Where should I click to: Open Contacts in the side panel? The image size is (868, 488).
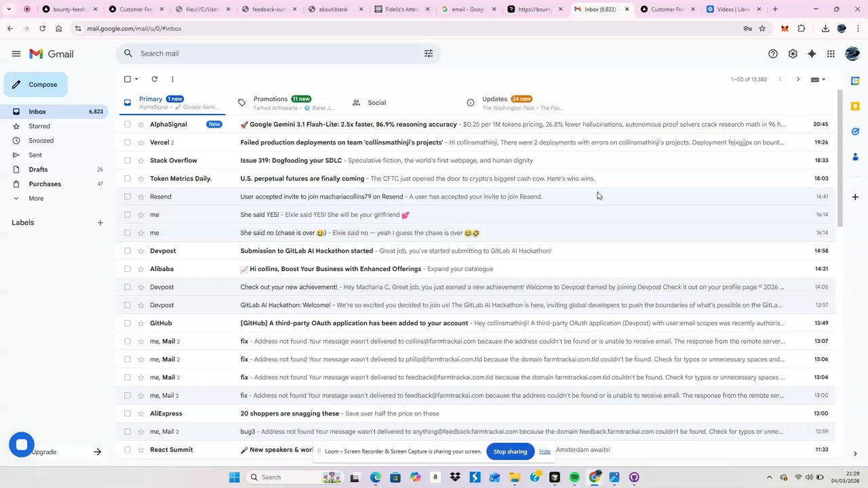(855, 157)
